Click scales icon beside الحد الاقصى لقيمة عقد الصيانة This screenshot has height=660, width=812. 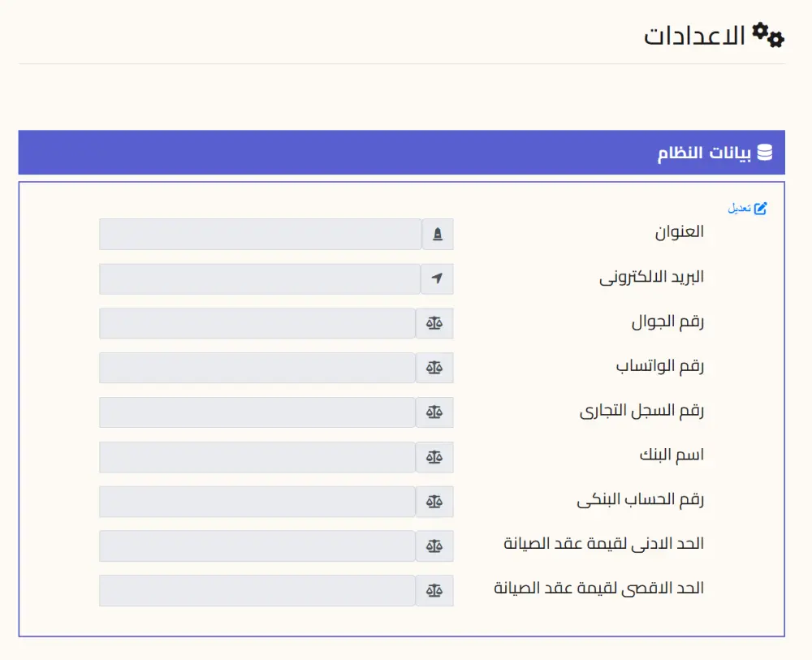pyautogui.click(x=435, y=590)
